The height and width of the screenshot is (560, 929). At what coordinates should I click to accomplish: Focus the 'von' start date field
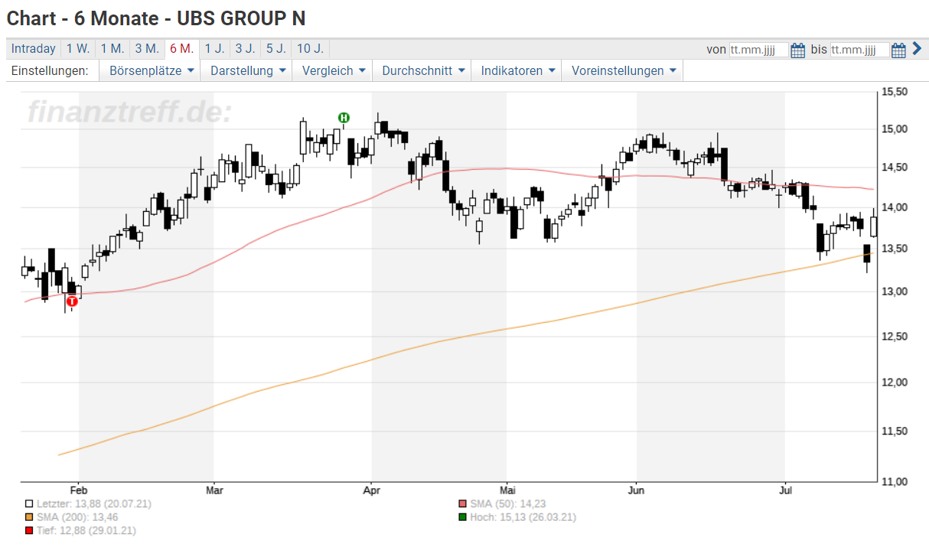coord(758,50)
